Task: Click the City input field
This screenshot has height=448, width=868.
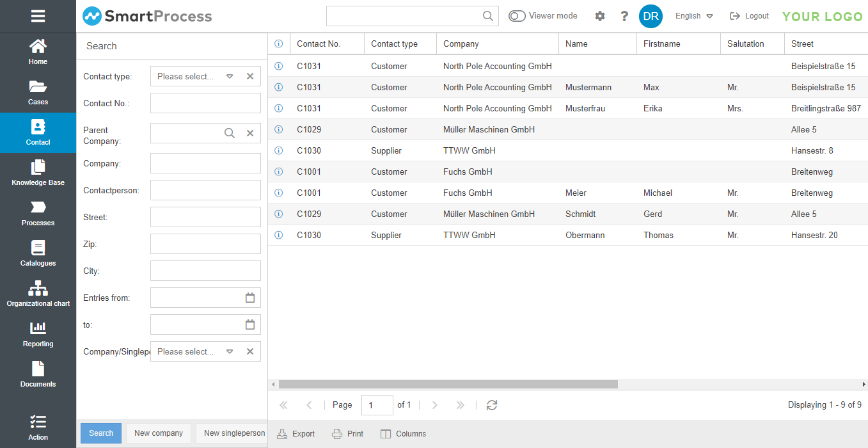Action: 205,271
